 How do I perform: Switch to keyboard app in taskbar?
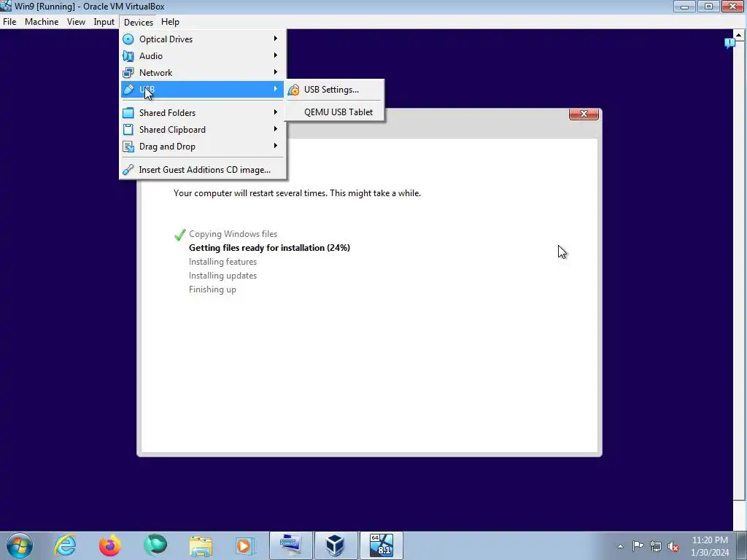(290, 545)
